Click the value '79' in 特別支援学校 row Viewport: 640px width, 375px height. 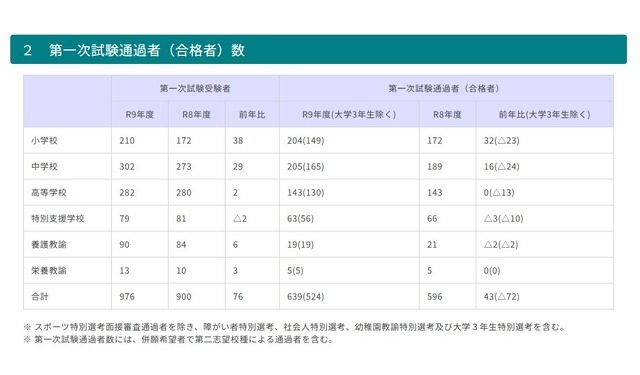pos(124,219)
